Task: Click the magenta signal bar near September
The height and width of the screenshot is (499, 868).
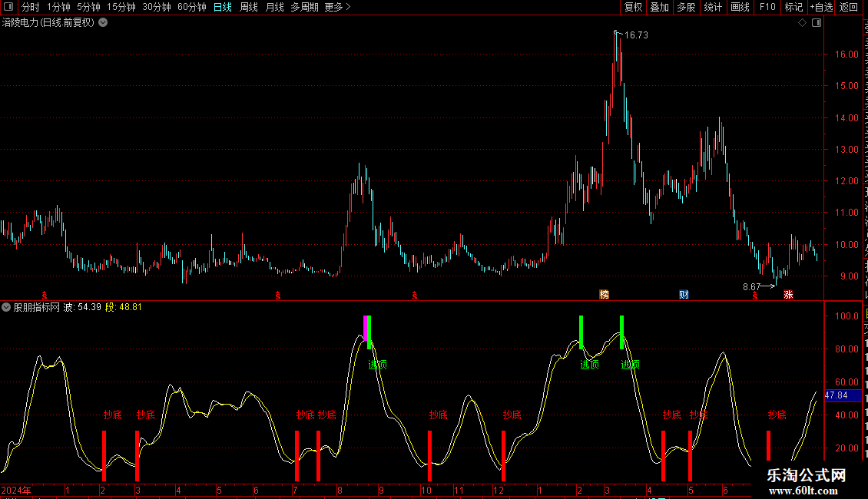Action: tap(365, 328)
